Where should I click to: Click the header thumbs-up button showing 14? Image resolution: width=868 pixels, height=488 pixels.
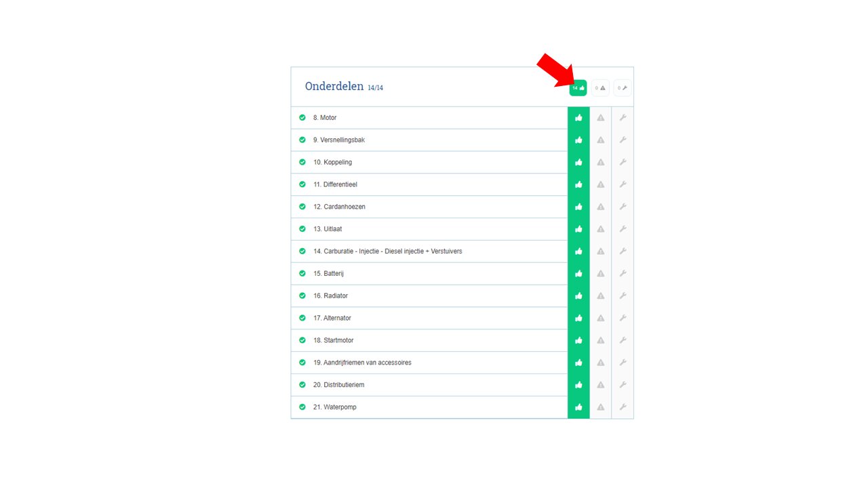(578, 88)
